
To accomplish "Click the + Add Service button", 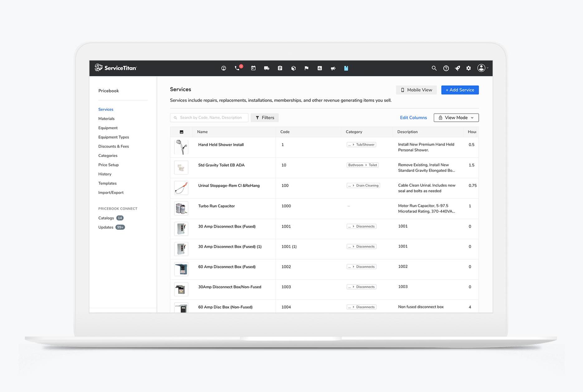I will point(460,90).
